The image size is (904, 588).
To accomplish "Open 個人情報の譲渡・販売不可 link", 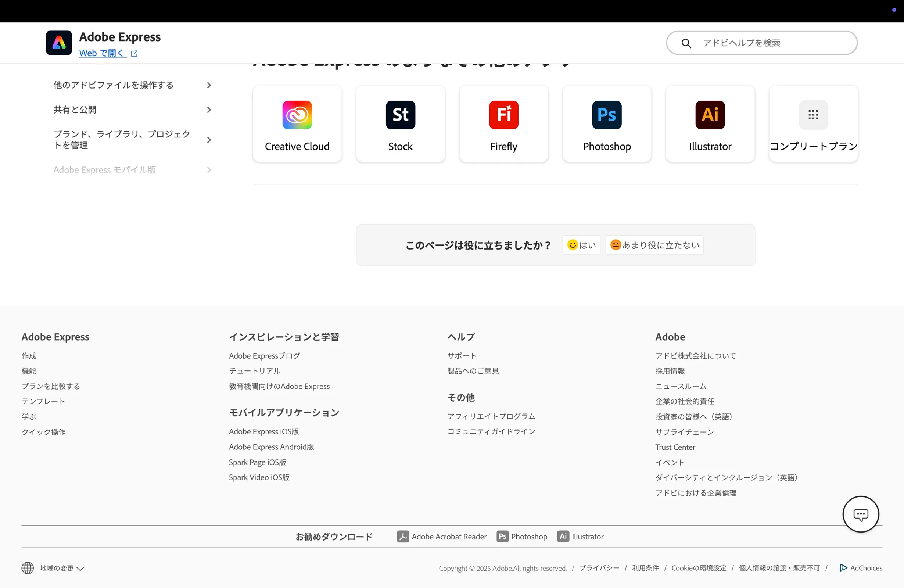I will 779,568.
